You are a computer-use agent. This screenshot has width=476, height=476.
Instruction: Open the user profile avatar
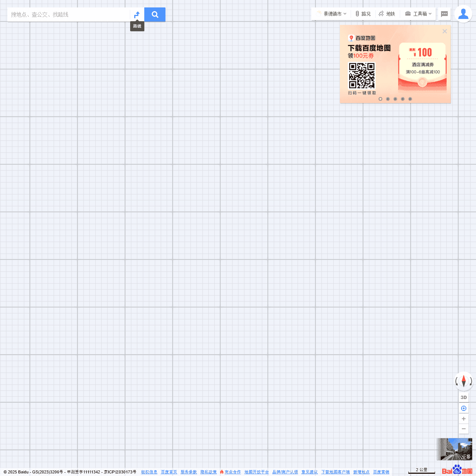[463, 14]
